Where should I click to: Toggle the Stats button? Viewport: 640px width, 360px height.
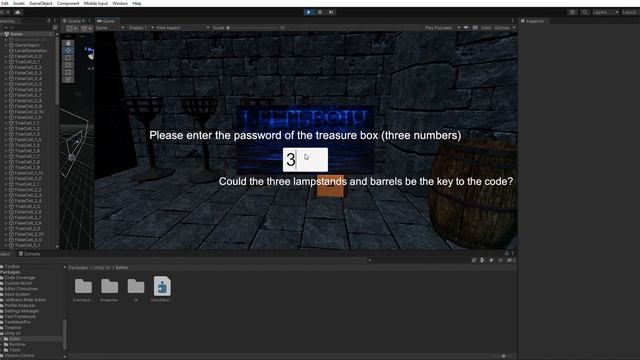click(486, 28)
